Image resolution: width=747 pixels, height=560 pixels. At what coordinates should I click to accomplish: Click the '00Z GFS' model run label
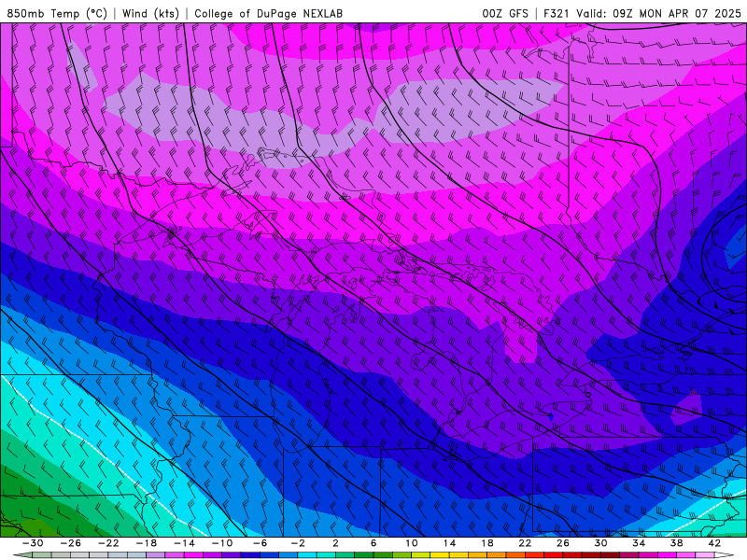(505, 13)
